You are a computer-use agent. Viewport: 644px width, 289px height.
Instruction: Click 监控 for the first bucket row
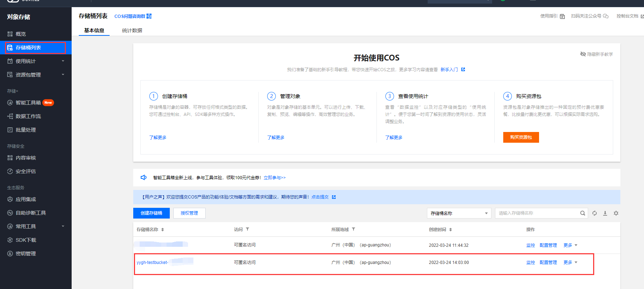coord(530,245)
